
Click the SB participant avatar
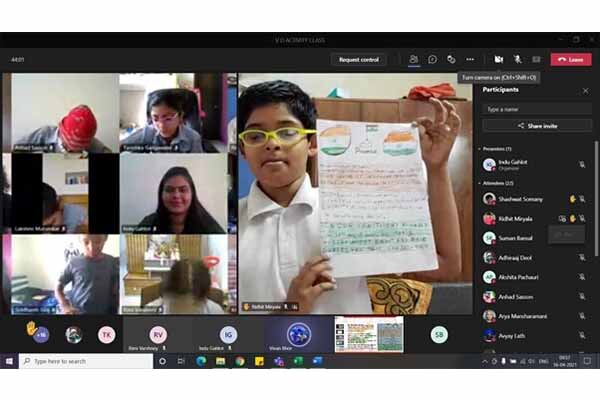click(439, 335)
